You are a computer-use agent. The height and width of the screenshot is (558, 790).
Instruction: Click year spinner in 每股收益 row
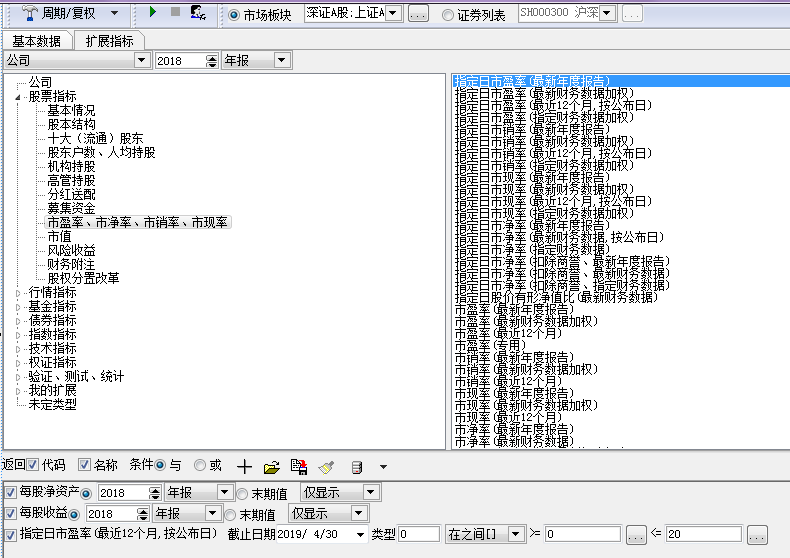143,514
